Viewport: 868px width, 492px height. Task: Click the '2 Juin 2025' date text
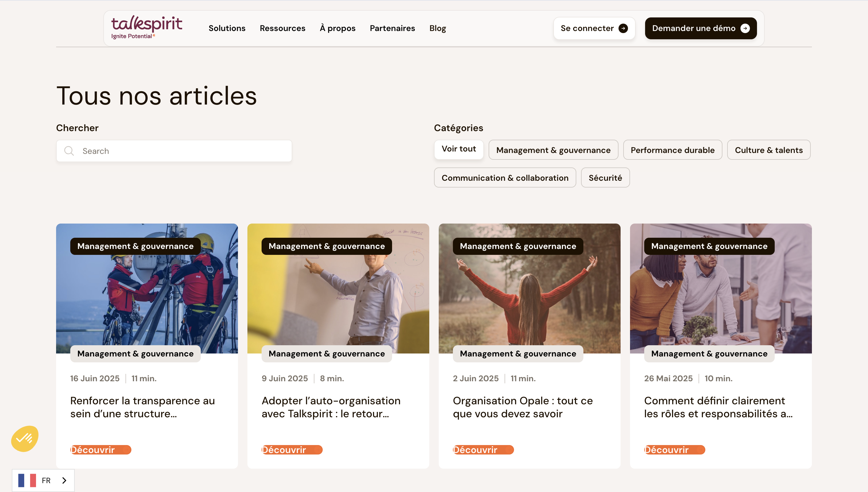[476, 378]
